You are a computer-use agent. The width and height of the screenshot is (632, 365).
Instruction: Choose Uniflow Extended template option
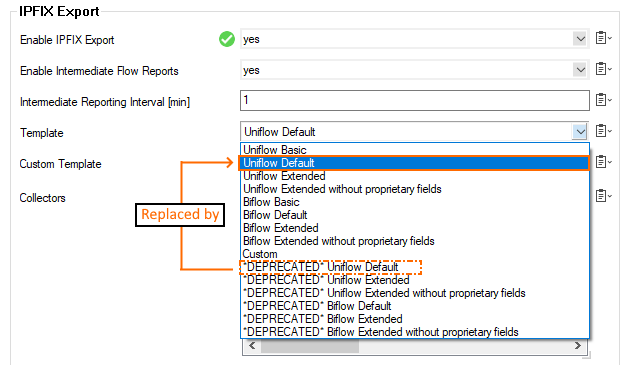pos(415,176)
